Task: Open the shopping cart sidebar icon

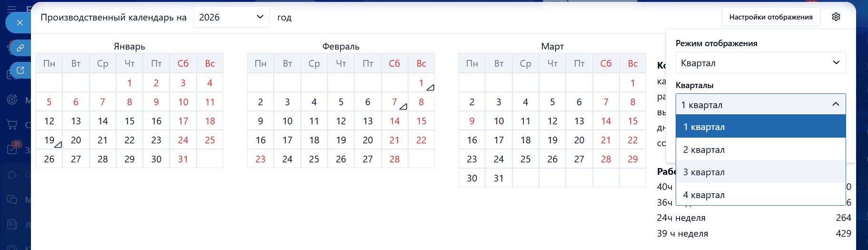Action: point(12,125)
